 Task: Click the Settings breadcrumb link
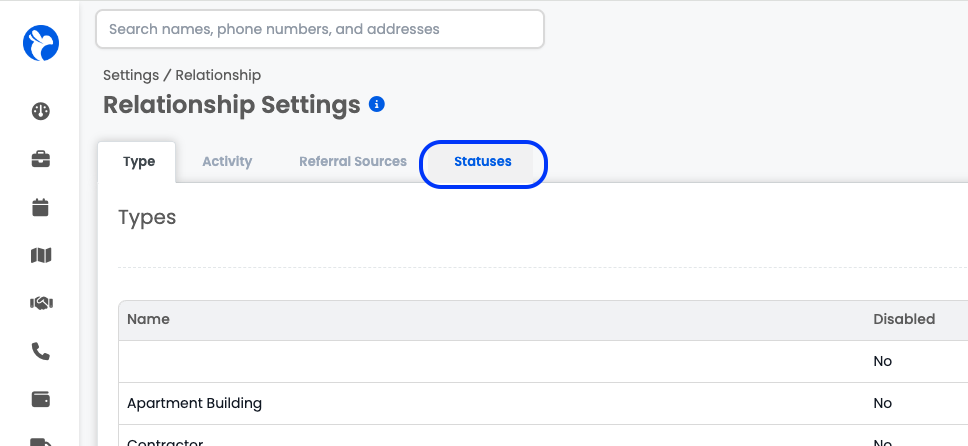click(x=131, y=75)
